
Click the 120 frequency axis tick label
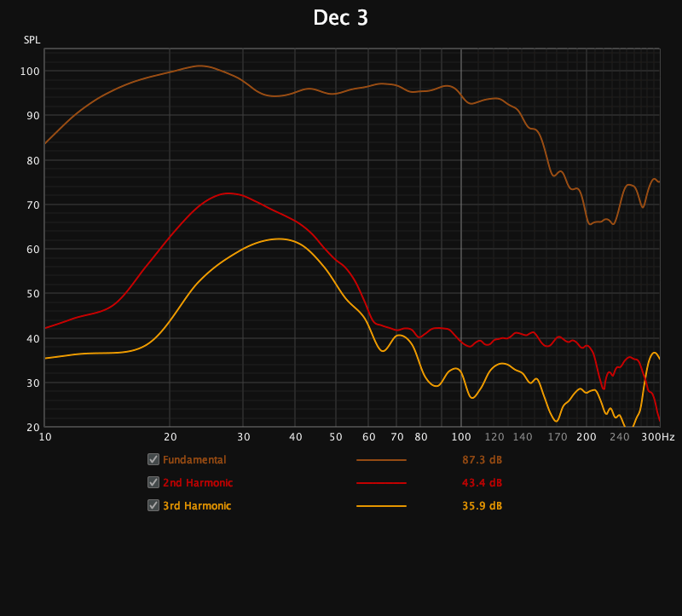(x=494, y=437)
